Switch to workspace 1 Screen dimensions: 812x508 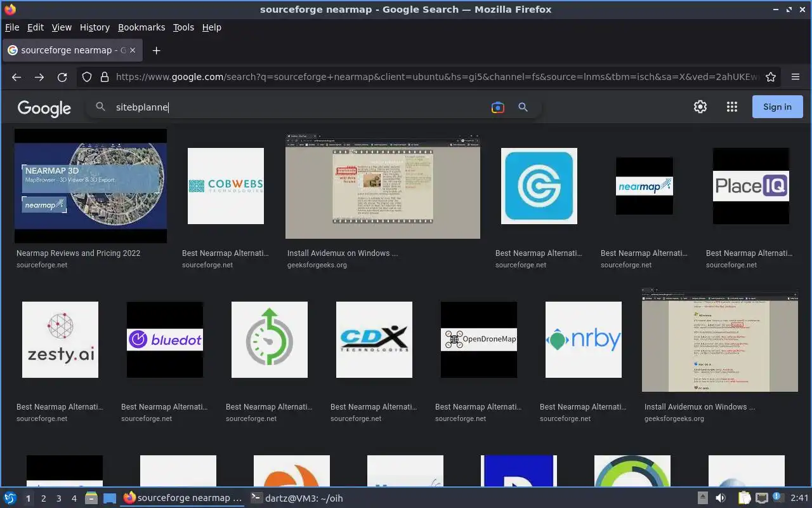coord(28,498)
